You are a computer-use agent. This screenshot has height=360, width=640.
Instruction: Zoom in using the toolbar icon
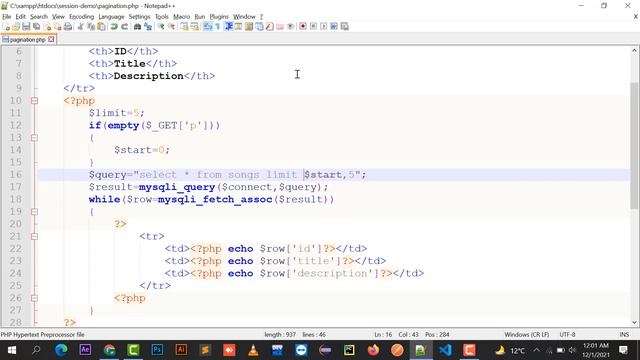click(161, 27)
